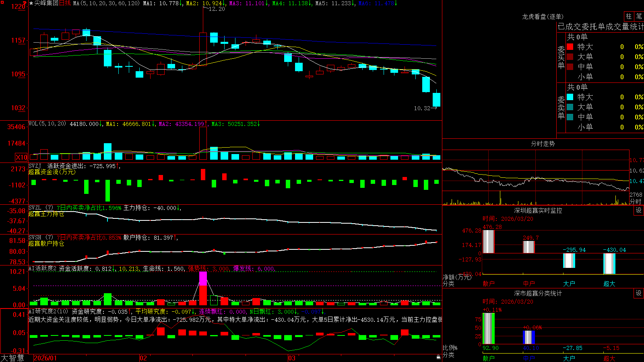The height and width of the screenshot is (362, 644).
Task: Click 强势线 3.000 label
Action: (208, 269)
